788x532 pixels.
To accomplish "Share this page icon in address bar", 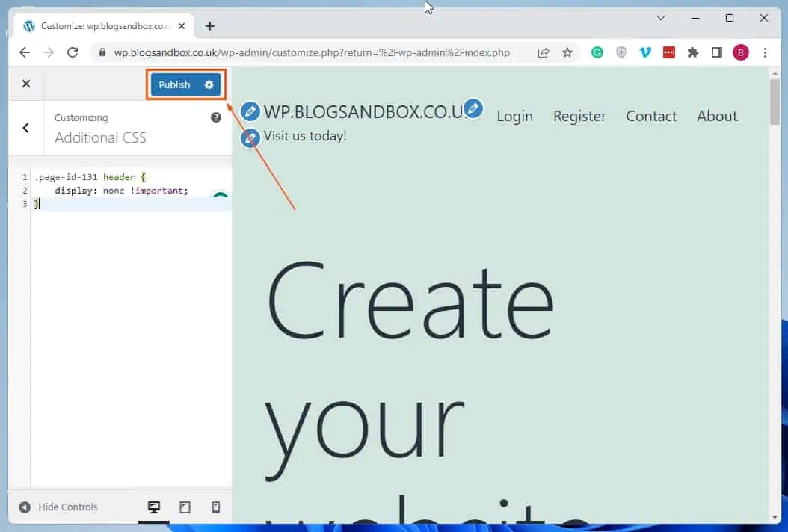I will (x=544, y=53).
